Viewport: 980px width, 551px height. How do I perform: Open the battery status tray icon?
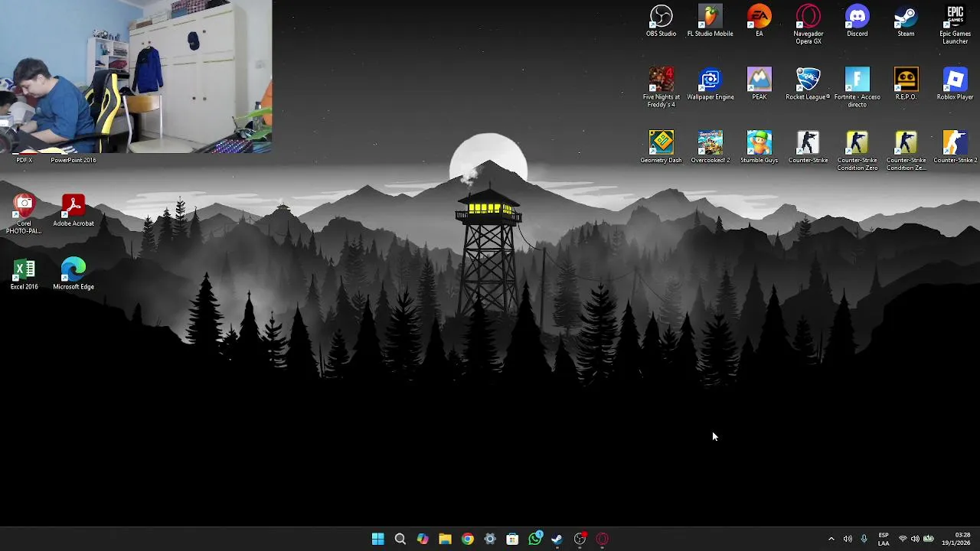[930, 539]
